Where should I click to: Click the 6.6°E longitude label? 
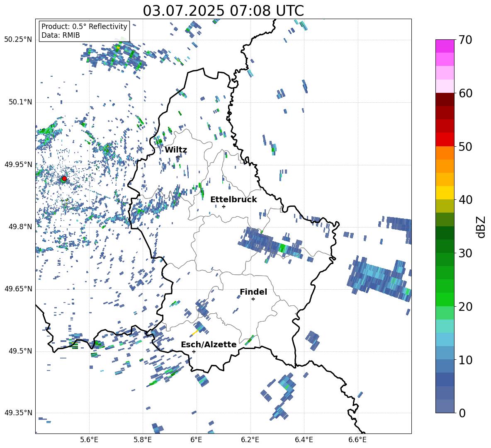[x=357, y=440]
